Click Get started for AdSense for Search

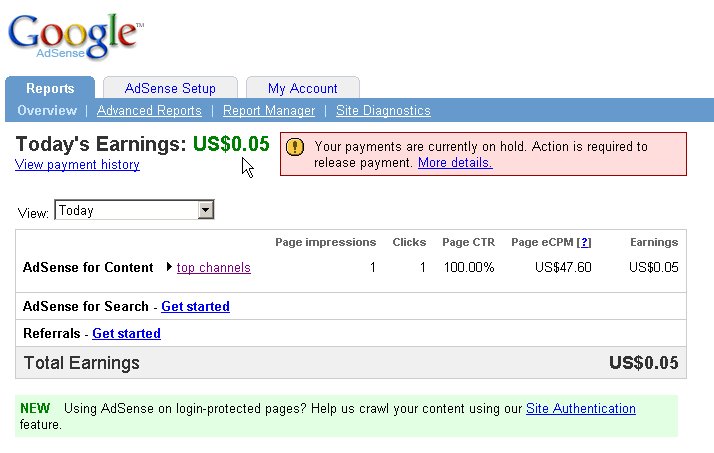(195, 306)
